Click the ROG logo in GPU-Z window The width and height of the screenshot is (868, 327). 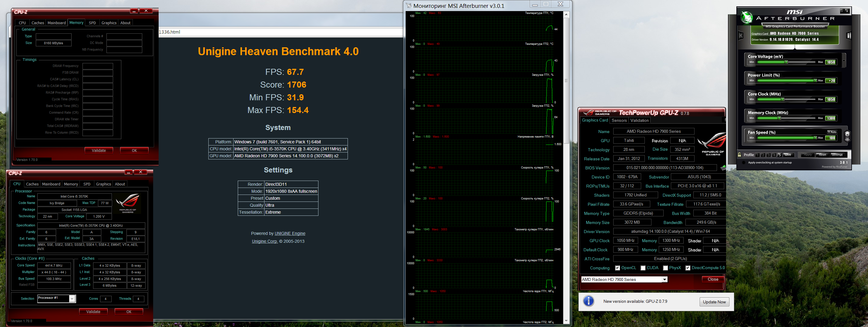711,144
